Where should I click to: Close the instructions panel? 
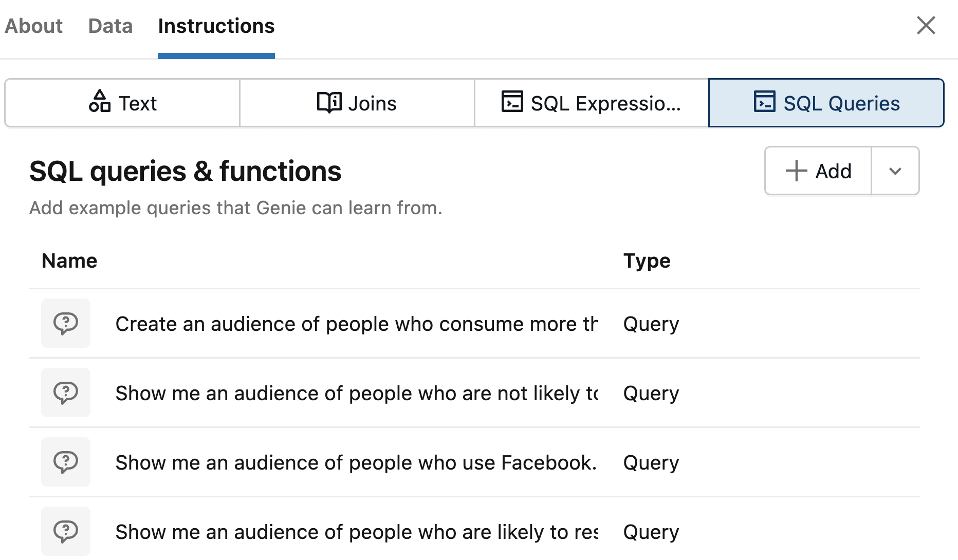[926, 25]
